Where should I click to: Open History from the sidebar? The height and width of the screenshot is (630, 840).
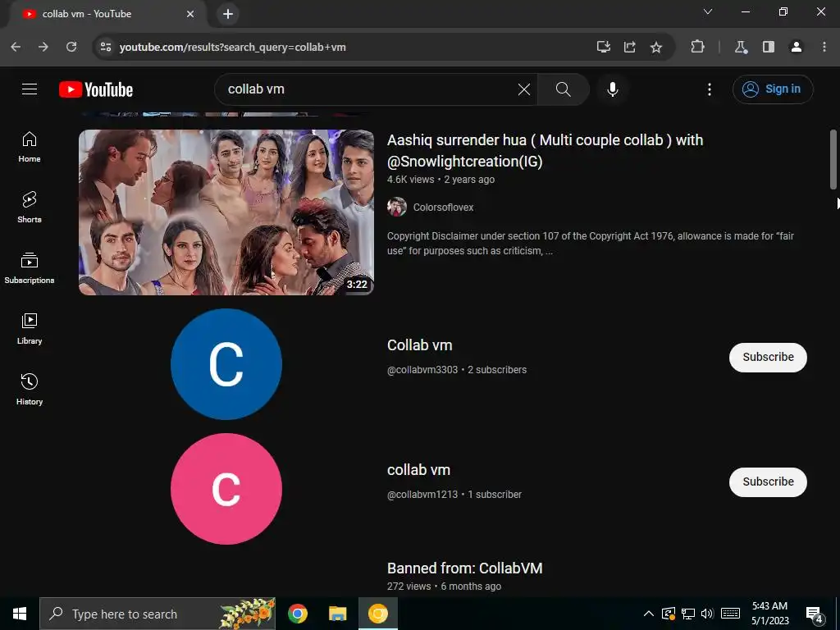30,390
